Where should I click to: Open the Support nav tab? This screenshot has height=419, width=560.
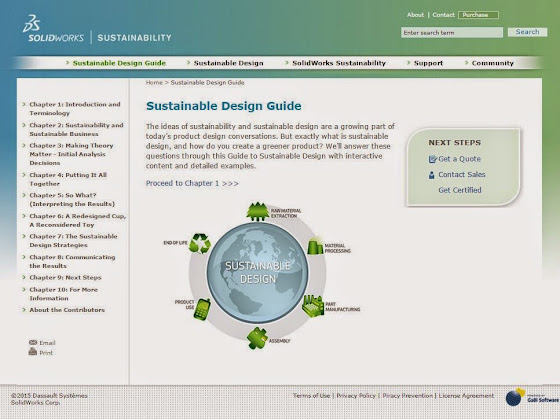pyautogui.click(x=428, y=63)
